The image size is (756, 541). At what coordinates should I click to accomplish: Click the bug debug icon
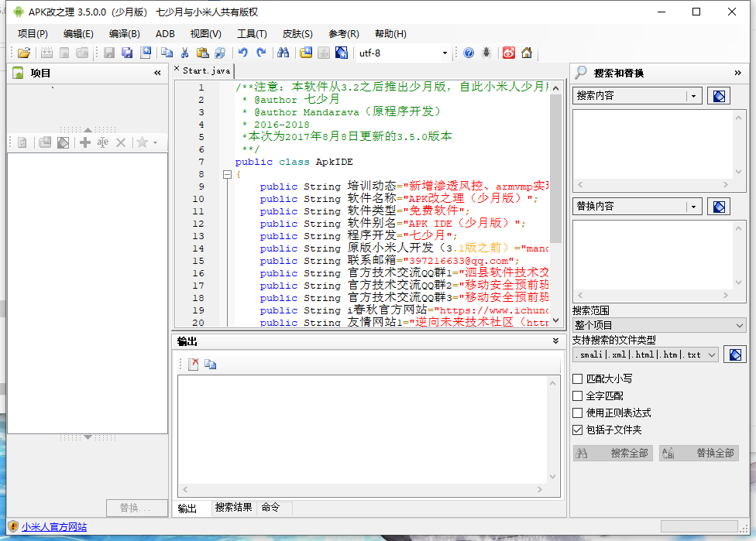pyautogui.click(x=486, y=53)
